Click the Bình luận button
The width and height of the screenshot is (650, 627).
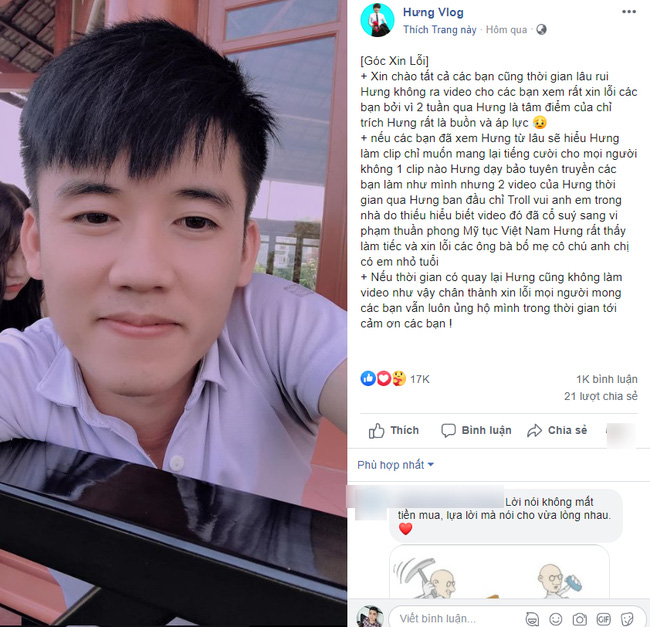(x=476, y=431)
